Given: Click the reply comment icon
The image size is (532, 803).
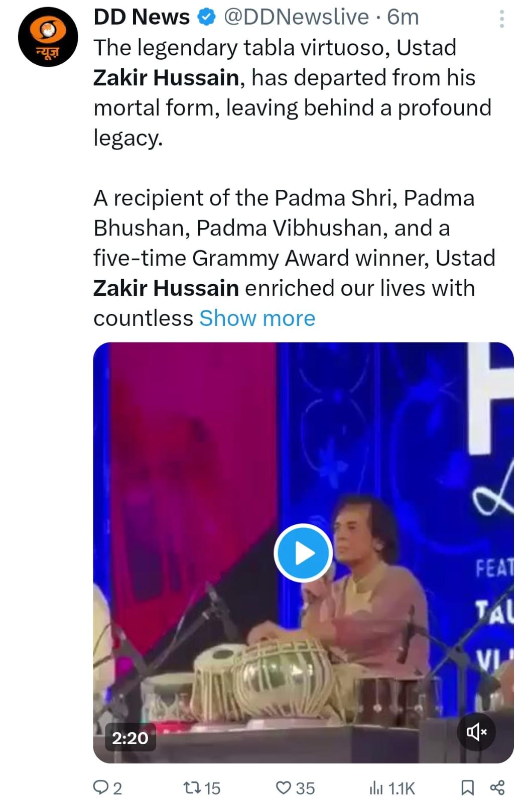Looking at the screenshot, I should coord(100,787).
